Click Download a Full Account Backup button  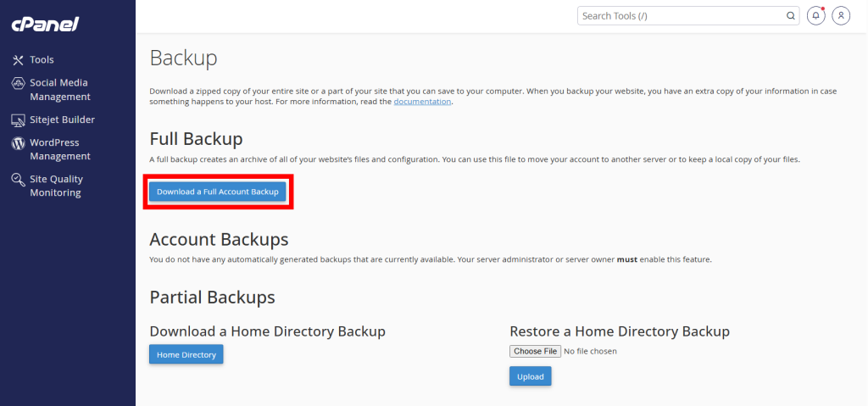(218, 192)
